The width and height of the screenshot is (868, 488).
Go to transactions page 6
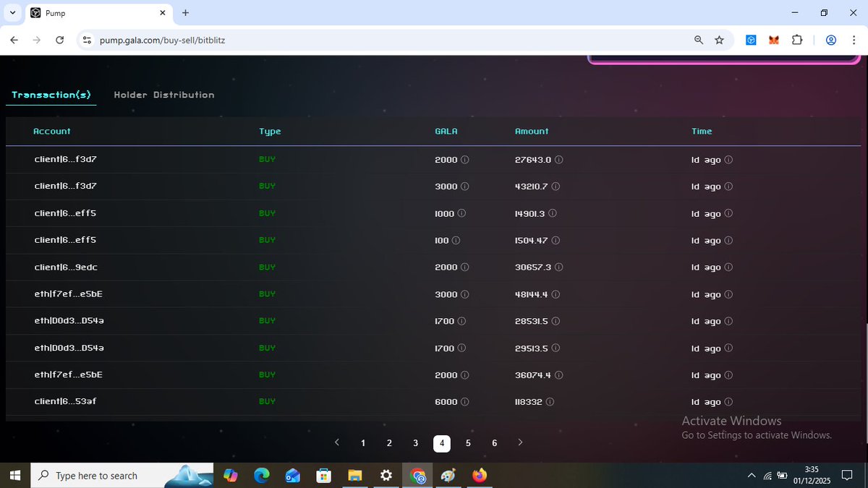(x=494, y=443)
